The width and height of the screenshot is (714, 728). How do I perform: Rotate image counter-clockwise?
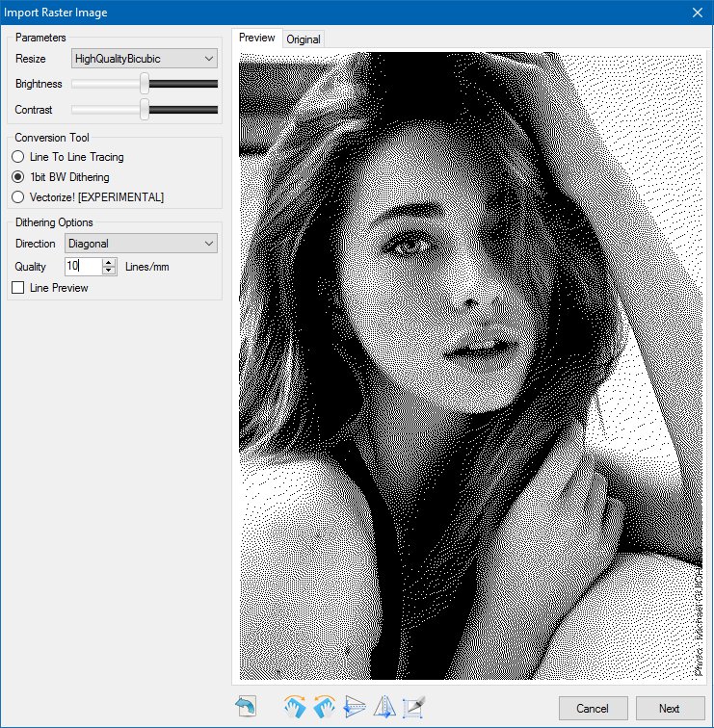pyautogui.click(x=325, y=707)
